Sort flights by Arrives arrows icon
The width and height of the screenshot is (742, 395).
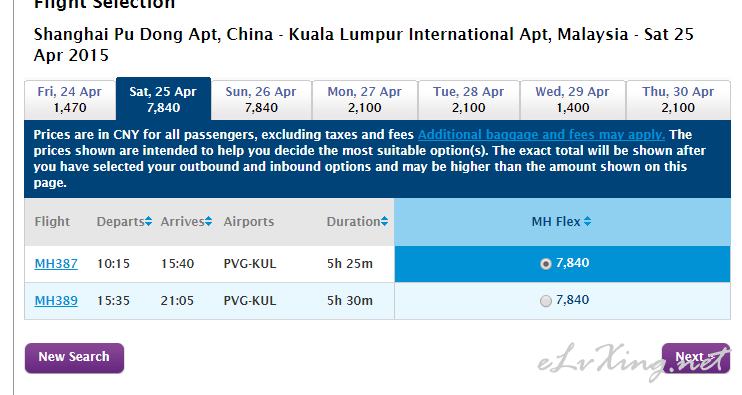pos(209,221)
